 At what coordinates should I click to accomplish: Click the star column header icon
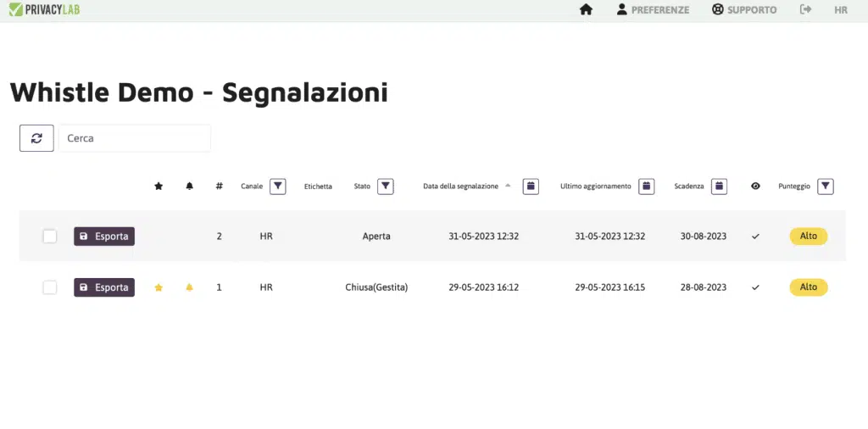[159, 187]
